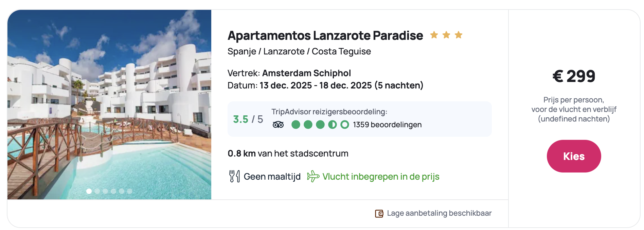Image resolution: width=644 pixels, height=230 pixels.
Task: Open the Apartamentos Lanzarote Paradise title
Action: [x=325, y=36]
